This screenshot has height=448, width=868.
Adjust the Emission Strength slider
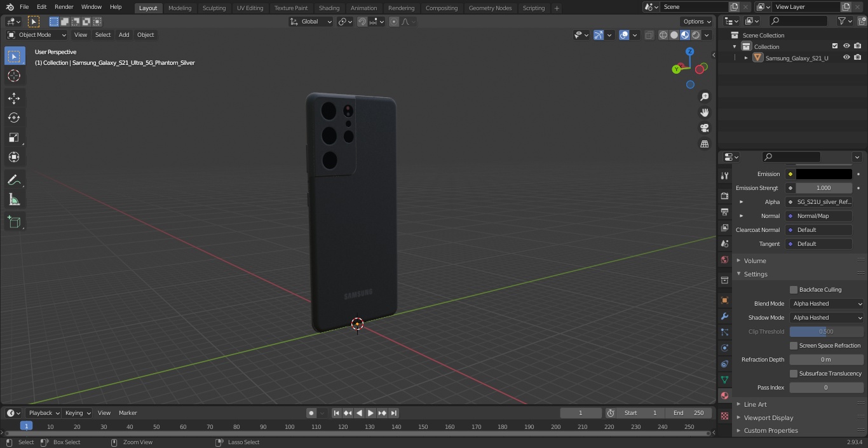(824, 188)
